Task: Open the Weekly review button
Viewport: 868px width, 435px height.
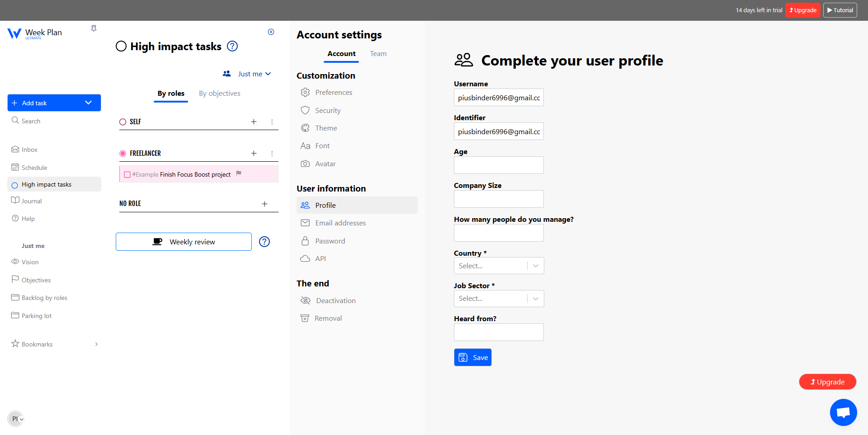Action: (x=184, y=242)
